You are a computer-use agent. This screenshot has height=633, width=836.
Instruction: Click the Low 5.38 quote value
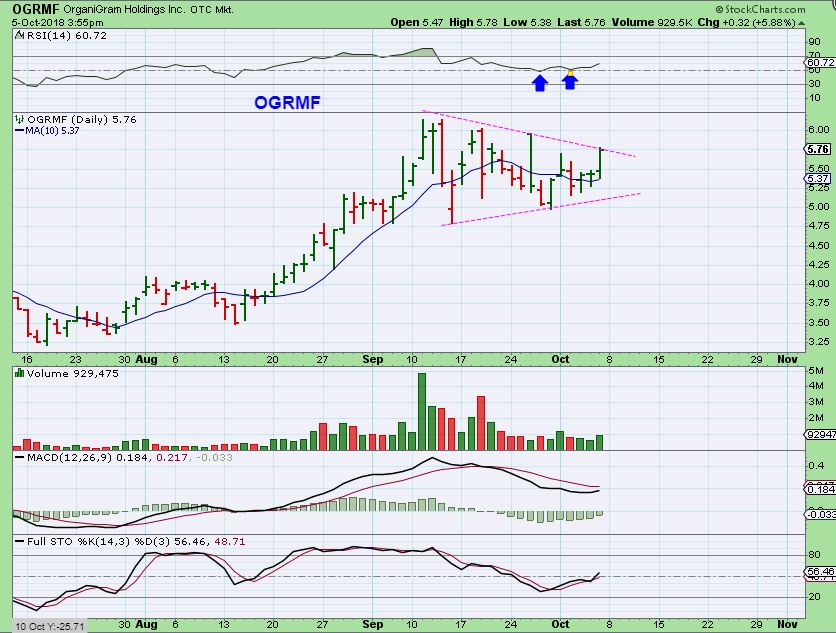click(x=528, y=22)
